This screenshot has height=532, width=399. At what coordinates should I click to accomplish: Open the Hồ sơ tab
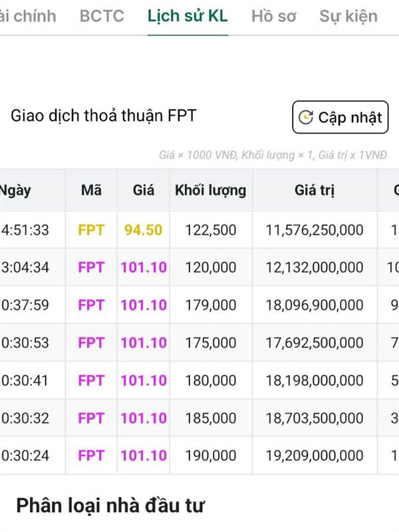click(273, 16)
